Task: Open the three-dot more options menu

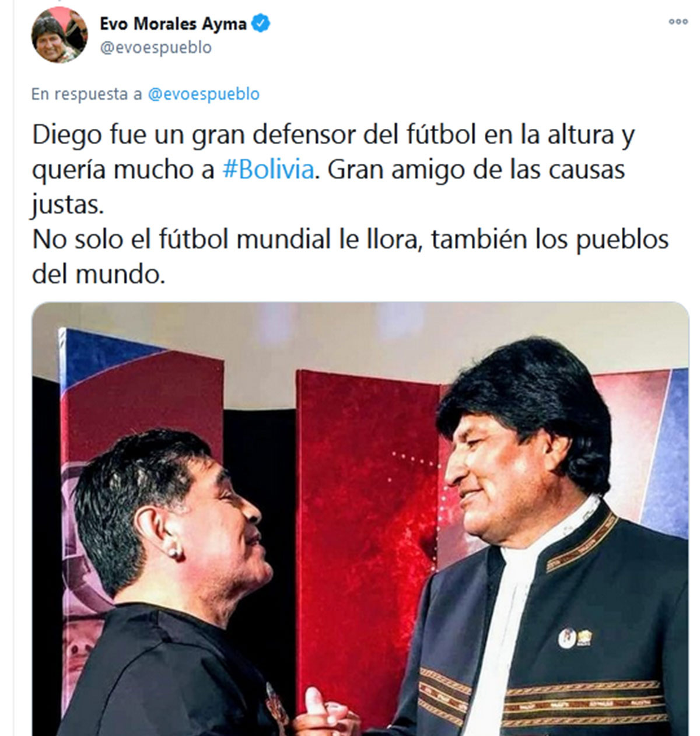Action: pyautogui.click(x=678, y=22)
